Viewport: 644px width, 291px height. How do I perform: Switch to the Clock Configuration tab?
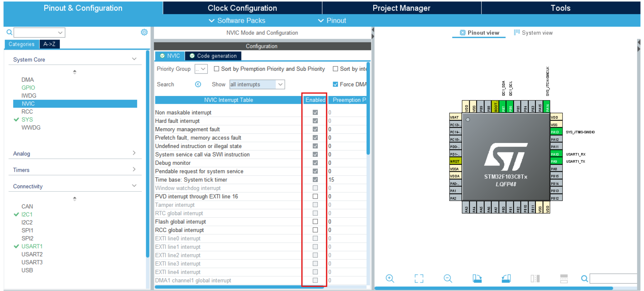[242, 8]
